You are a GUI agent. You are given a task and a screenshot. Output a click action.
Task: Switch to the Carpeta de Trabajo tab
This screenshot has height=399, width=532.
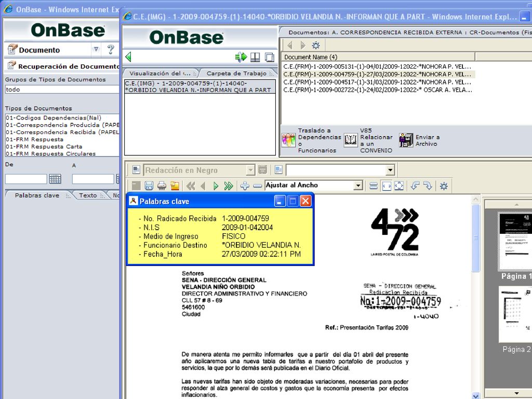pos(236,73)
